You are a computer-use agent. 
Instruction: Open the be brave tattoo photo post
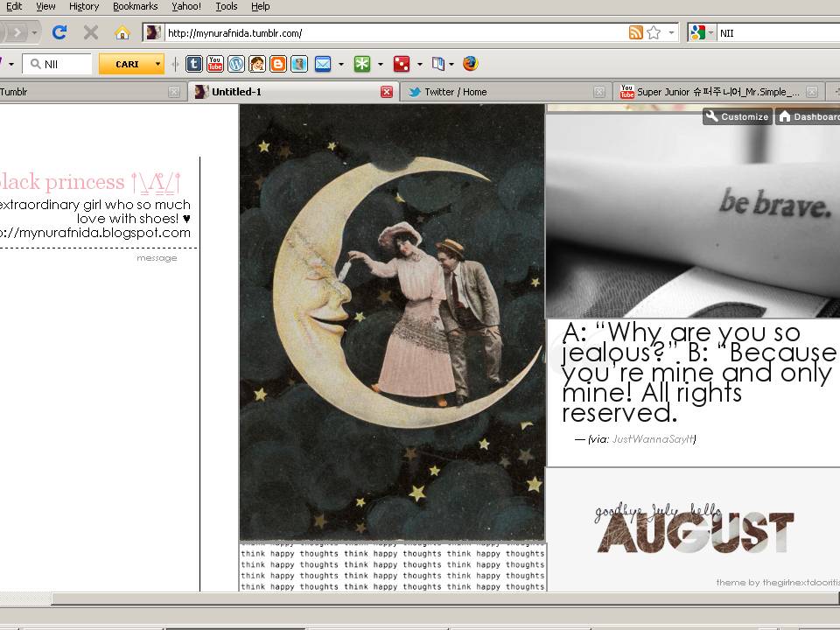tap(693, 215)
